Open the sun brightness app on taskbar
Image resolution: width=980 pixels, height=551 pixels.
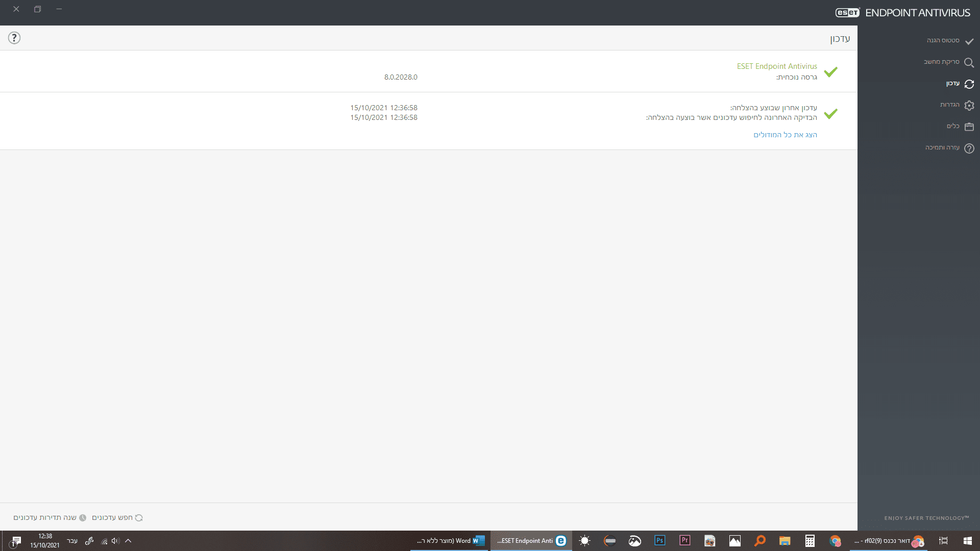585,541
